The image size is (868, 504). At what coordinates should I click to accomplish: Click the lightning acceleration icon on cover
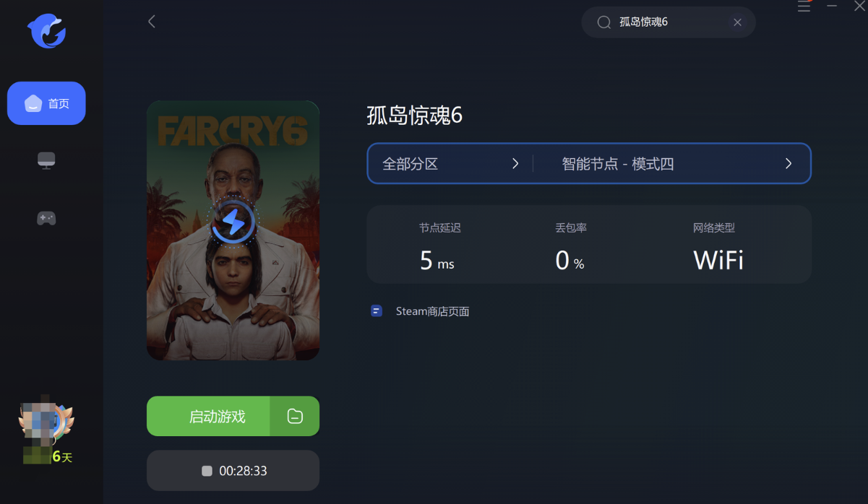click(x=233, y=222)
